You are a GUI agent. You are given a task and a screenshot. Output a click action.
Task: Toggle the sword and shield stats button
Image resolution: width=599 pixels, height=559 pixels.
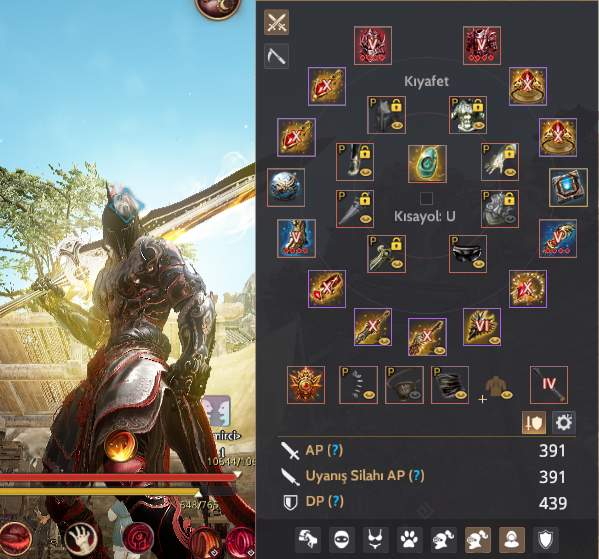(x=534, y=423)
